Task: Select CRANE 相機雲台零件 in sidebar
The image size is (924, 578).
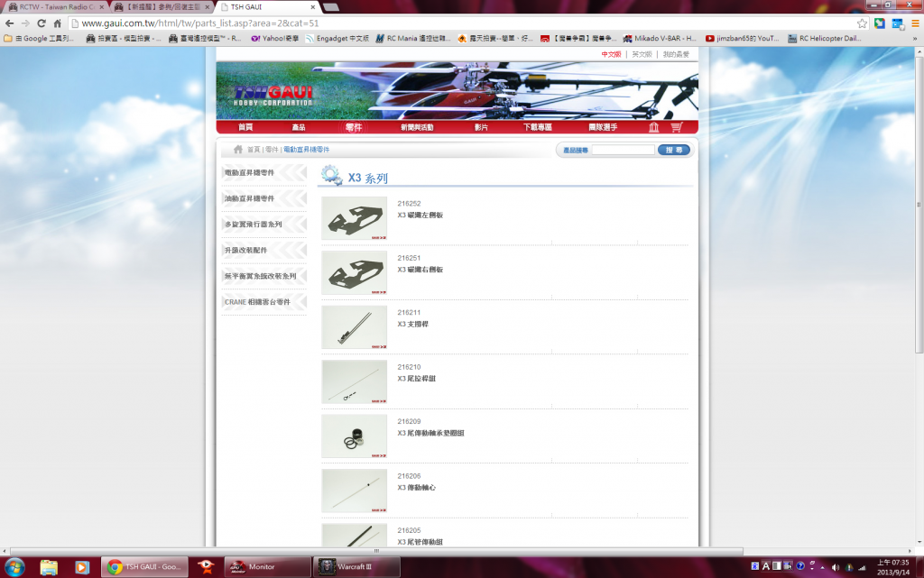Action: coord(264,302)
